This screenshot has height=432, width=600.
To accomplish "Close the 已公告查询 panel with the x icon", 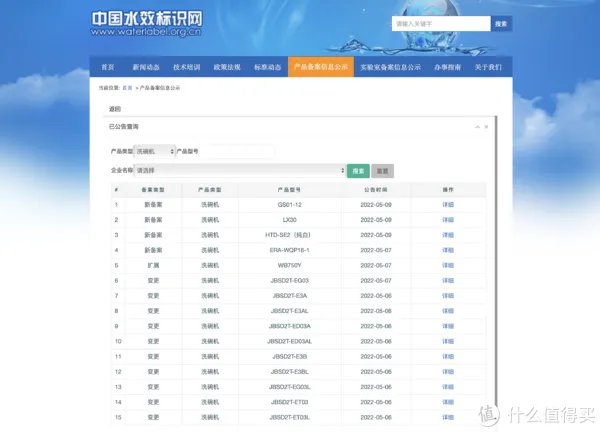I will pos(486,127).
